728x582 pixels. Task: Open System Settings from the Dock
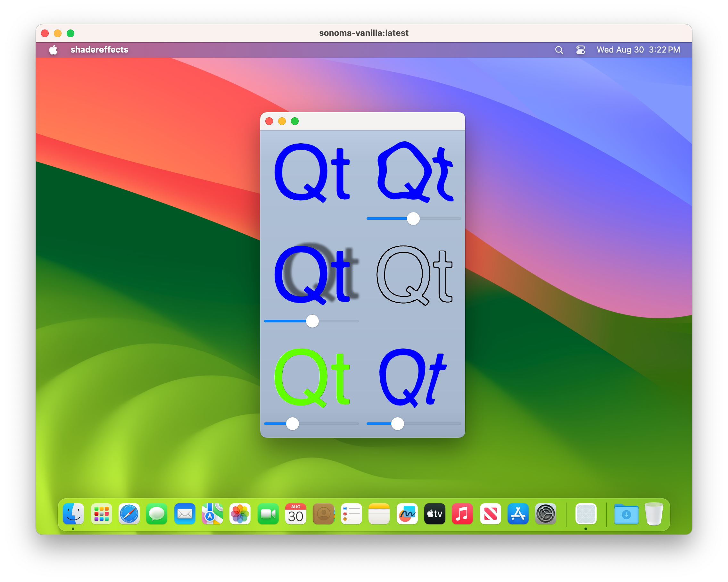coord(546,514)
